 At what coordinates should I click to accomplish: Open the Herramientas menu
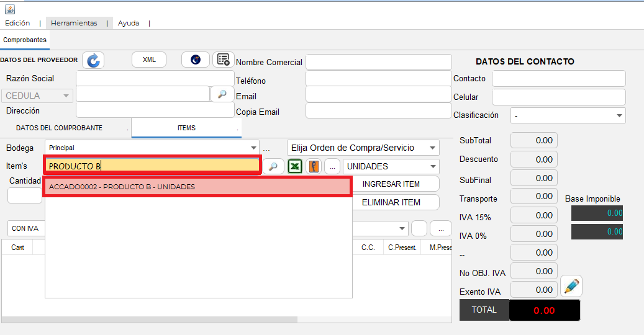point(74,23)
